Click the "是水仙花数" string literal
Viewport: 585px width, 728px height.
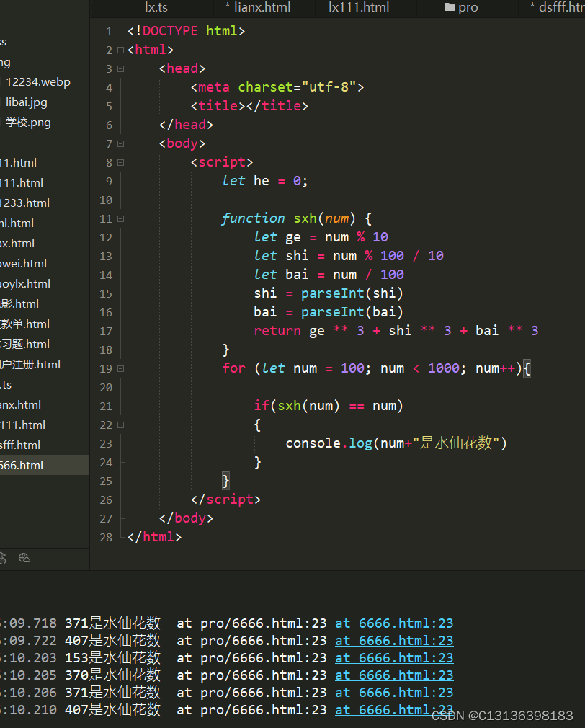(x=455, y=443)
